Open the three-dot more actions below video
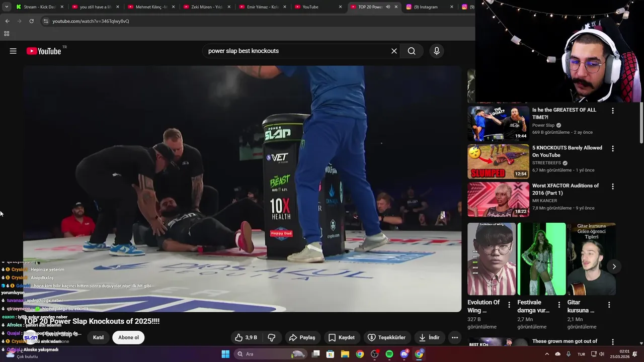This screenshot has width=644, height=362. tap(455, 337)
